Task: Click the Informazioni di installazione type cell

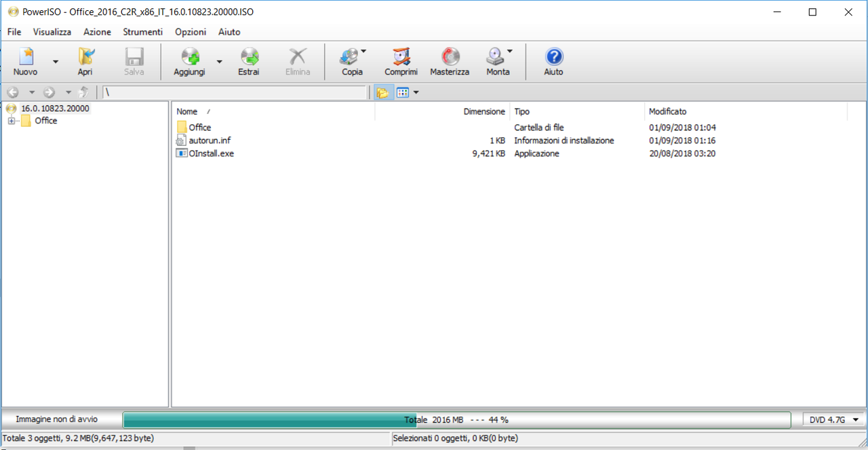Action: tap(564, 140)
